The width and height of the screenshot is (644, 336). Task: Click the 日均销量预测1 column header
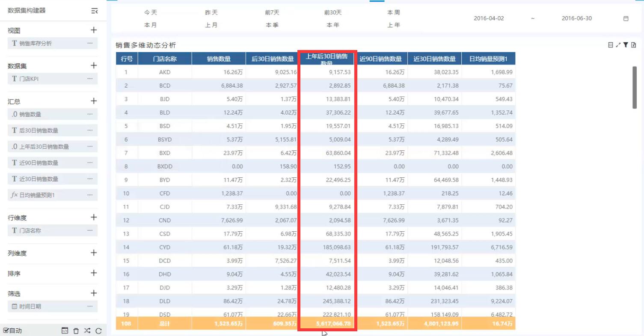tap(488, 59)
